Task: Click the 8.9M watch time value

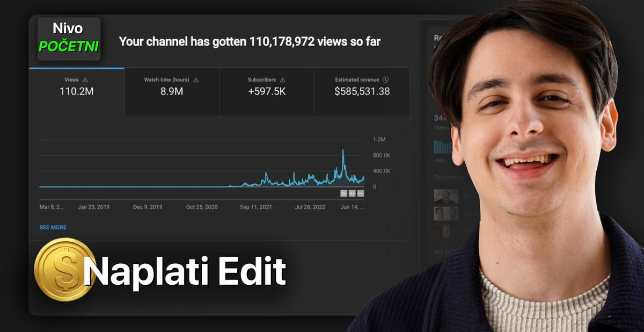Action: pos(172,92)
